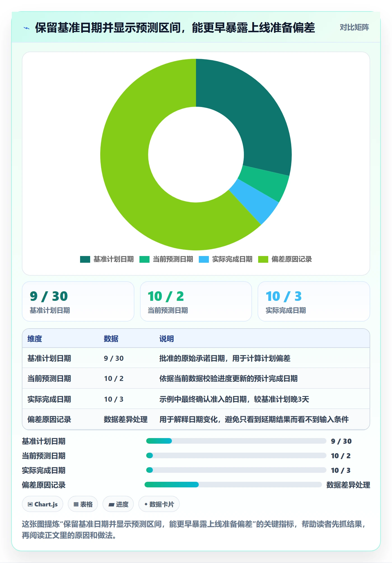Click the square icon in the Chart.js tag

tap(30, 504)
